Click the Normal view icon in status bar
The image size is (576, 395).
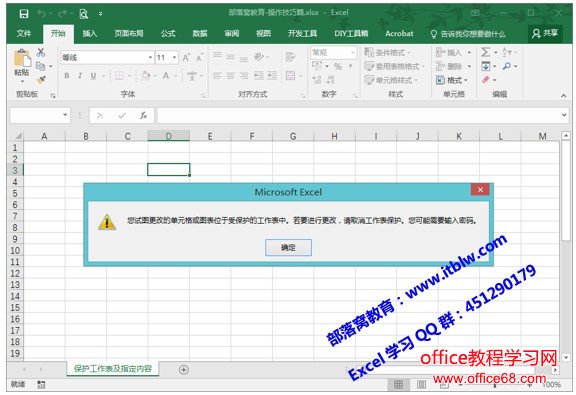(399, 385)
